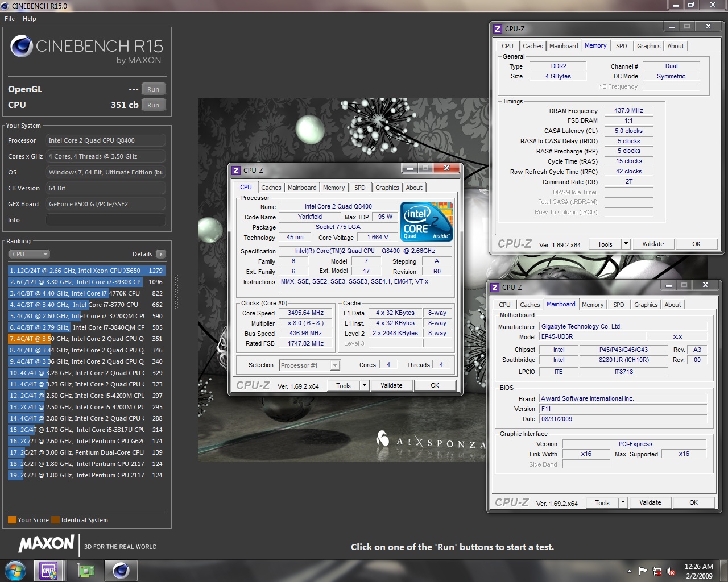Open the File menu

click(x=10, y=19)
